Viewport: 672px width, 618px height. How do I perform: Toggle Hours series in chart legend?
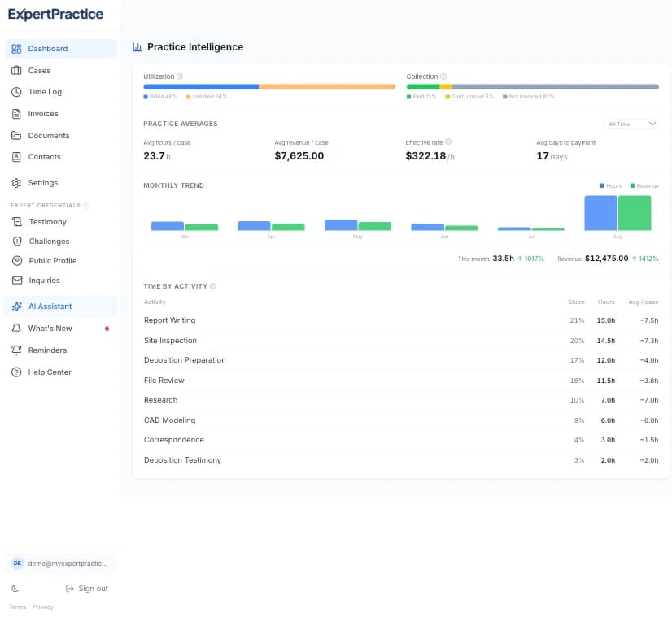click(610, 186)
